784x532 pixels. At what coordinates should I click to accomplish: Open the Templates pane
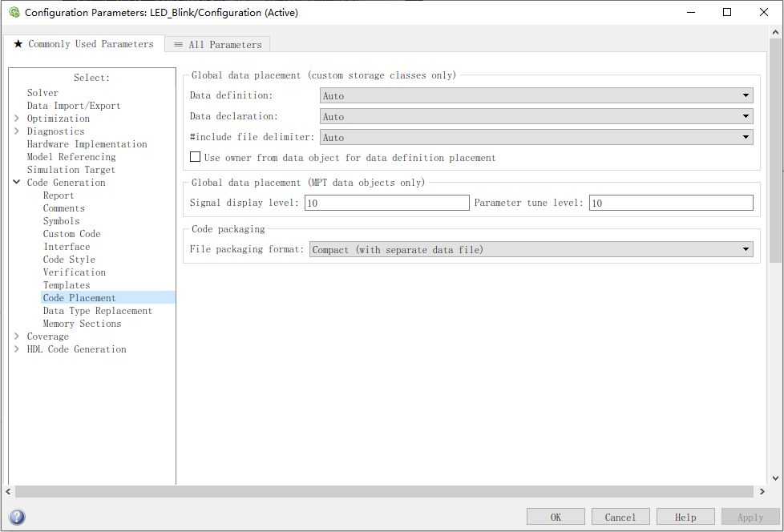tap(67, 285)
